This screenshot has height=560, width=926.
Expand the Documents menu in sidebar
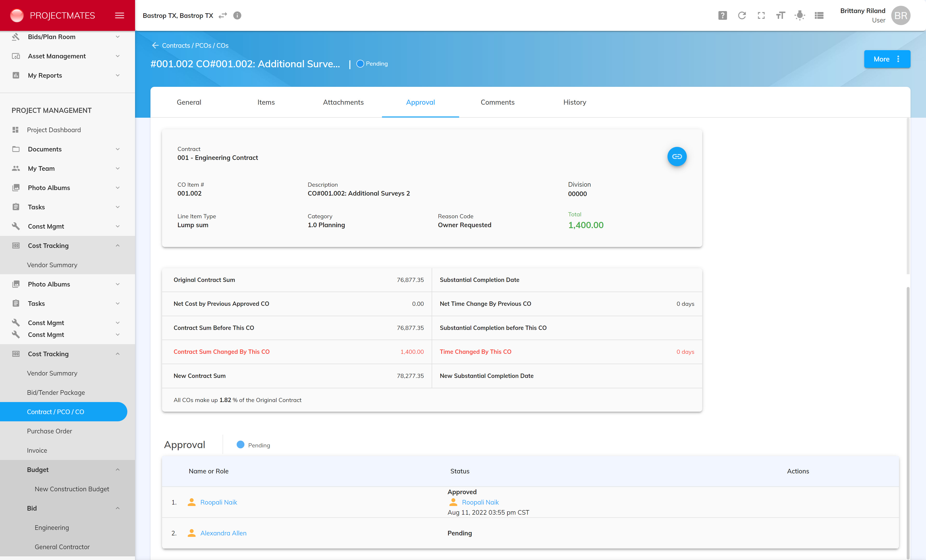click(118, 149)
